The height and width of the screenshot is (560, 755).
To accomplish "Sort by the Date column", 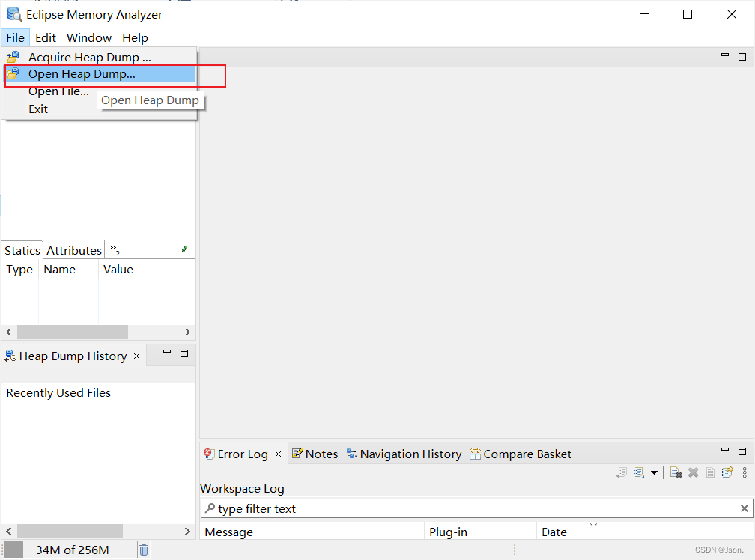I will coord(592,532).
